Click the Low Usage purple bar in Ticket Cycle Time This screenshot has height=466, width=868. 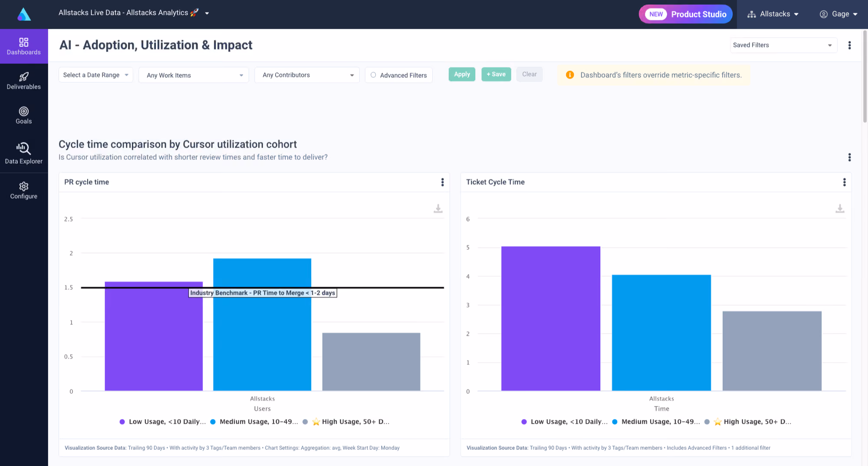[551, 319]
